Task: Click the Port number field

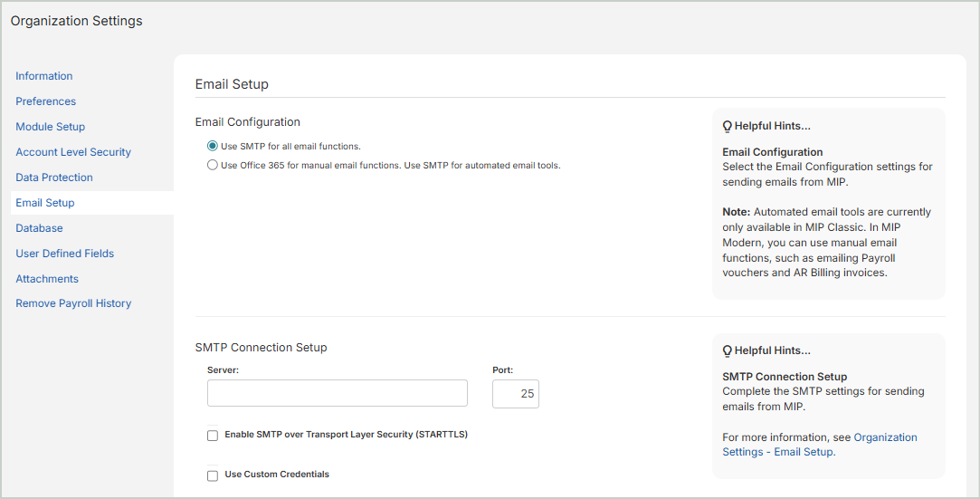Action: 515,394
